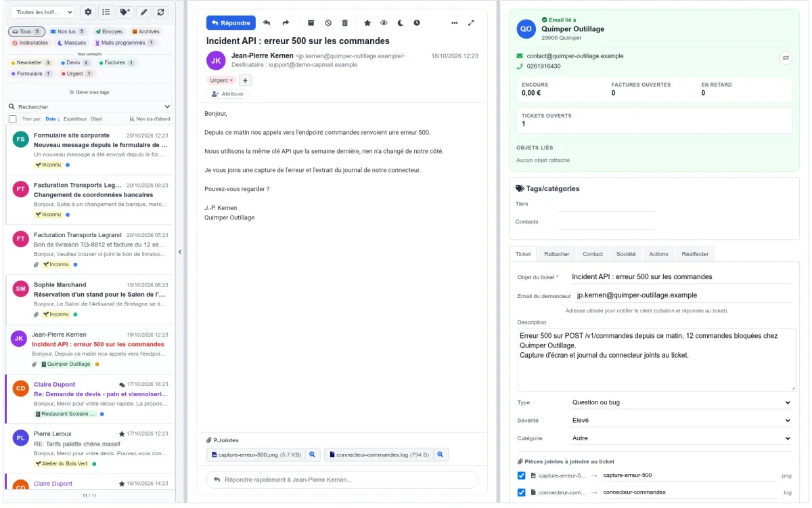
Task: Switch to the Rattacher tab
Action: 557,254
